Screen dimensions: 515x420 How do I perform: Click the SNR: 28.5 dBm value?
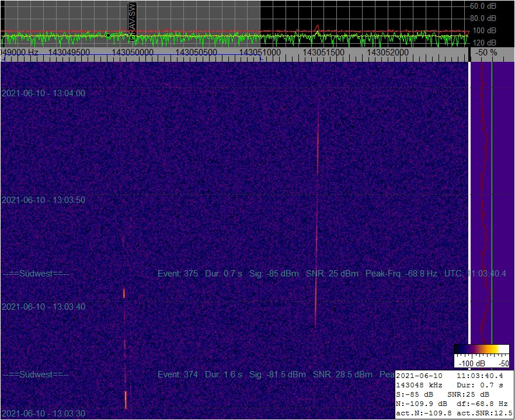[343, 374]
